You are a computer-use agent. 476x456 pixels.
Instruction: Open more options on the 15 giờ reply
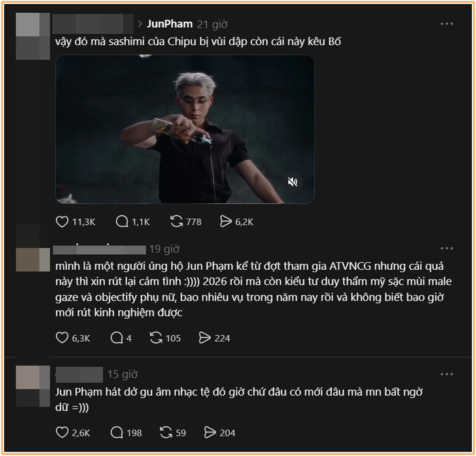tap(446, 374)
